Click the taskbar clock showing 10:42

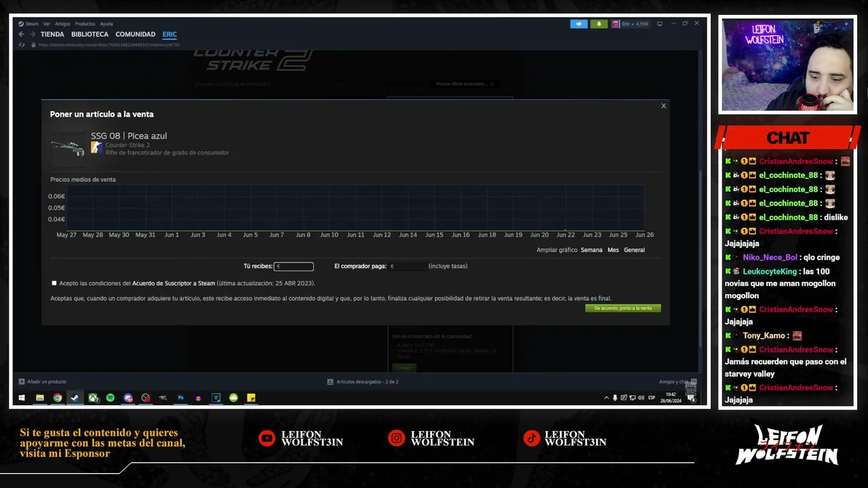coord(671,397)
